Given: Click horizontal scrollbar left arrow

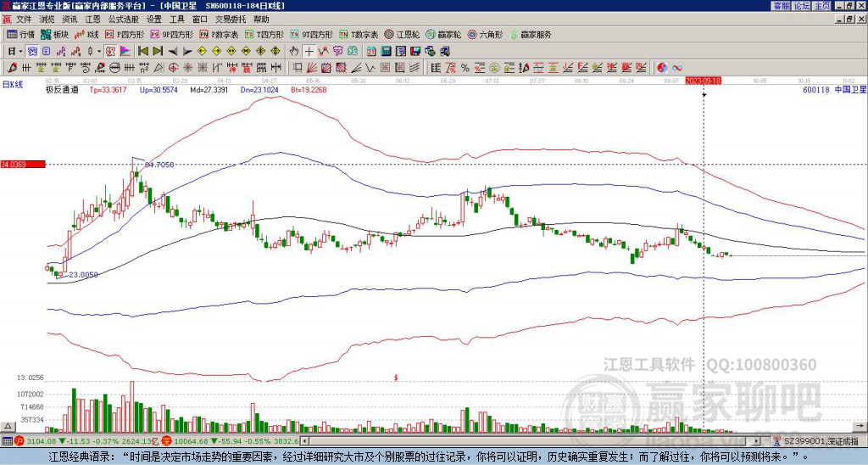Looking at the screenshot, I should 303,441.
